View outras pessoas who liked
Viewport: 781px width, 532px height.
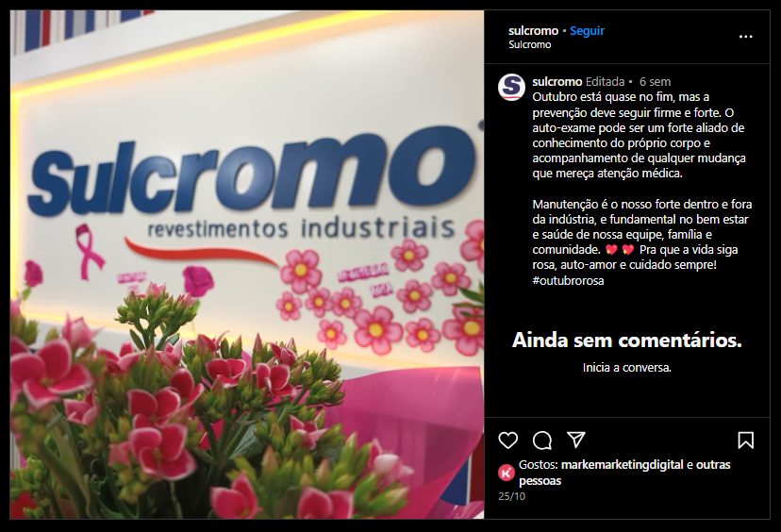pyautogui.click(x=624, y=473)
